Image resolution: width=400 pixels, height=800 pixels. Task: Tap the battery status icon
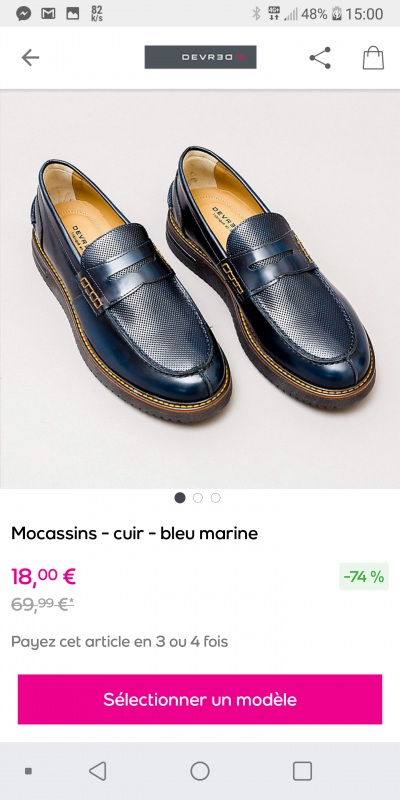336,14
